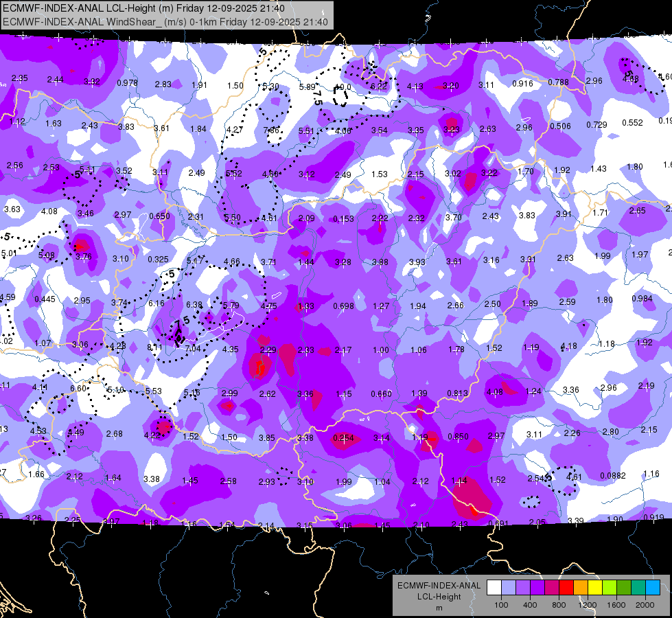Click the wind shear value 0.650

click(159, 216)
